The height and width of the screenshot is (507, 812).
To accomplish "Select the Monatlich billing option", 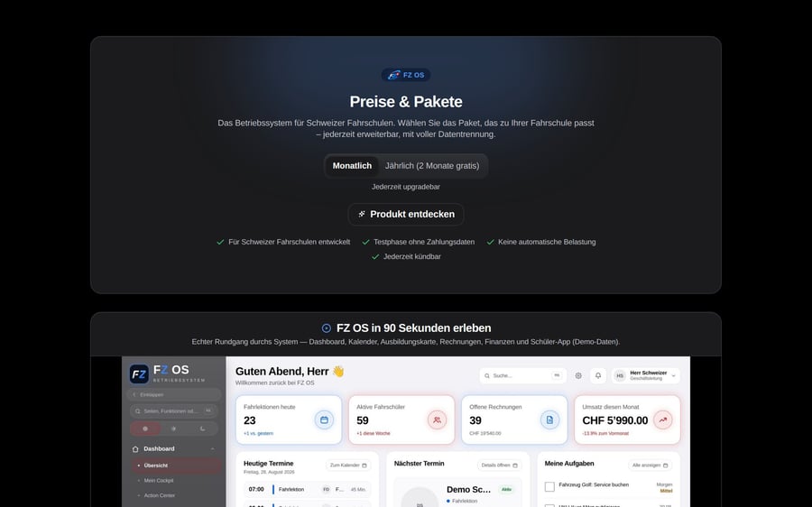I will coord(352,166).
